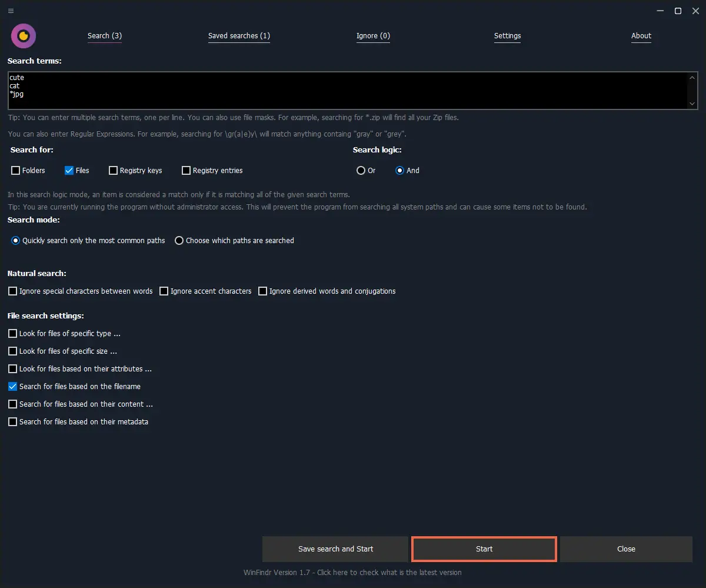The image size is (706, 588).
Task: Open the Settings tab
Action: point(507,36)
